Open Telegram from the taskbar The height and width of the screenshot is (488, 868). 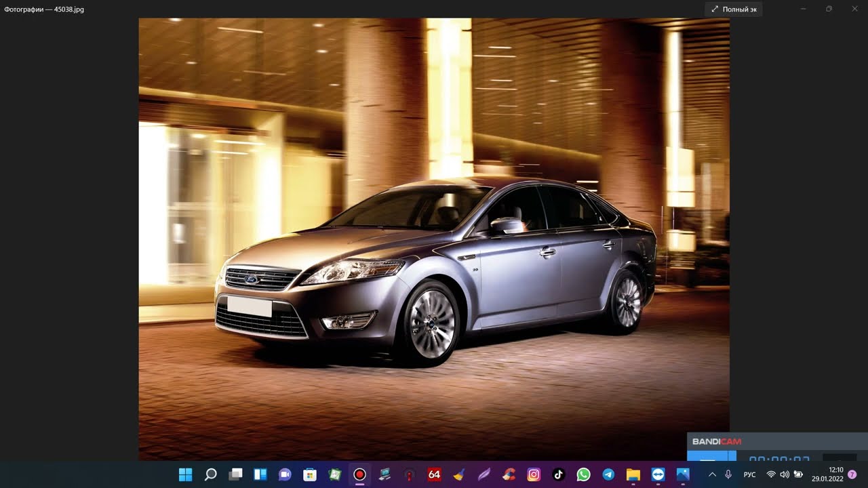tap(608, 474)
